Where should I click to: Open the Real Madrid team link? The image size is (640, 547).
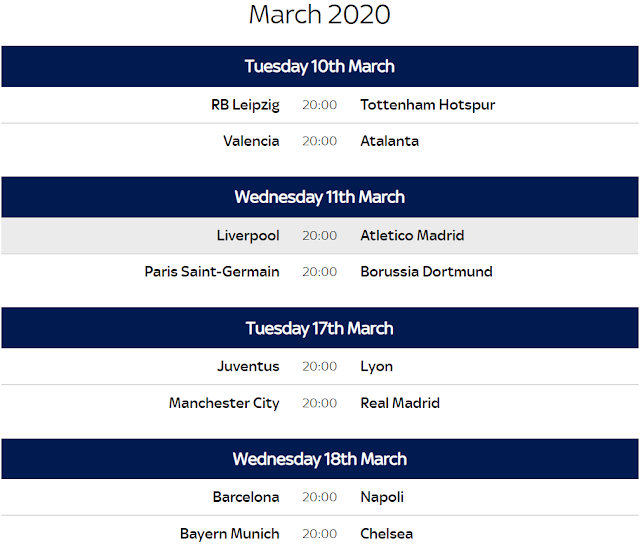click(400, 403)
